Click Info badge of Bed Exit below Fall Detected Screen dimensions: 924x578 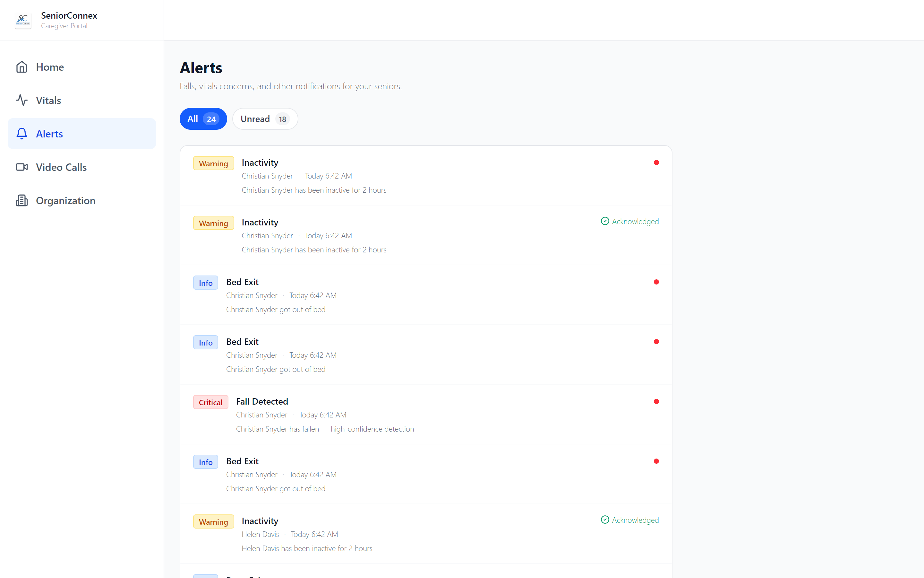pyautogui.click(x=205, y=462)
